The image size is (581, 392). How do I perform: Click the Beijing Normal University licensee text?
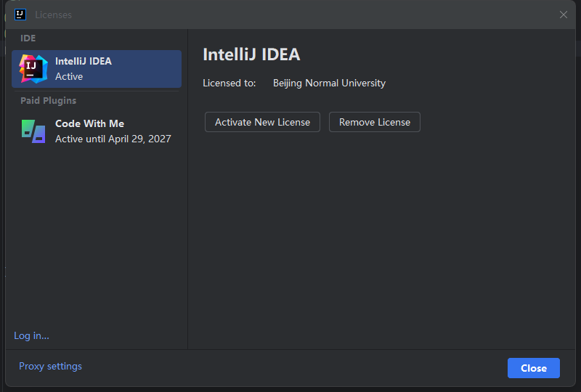(x=330, y=83)
